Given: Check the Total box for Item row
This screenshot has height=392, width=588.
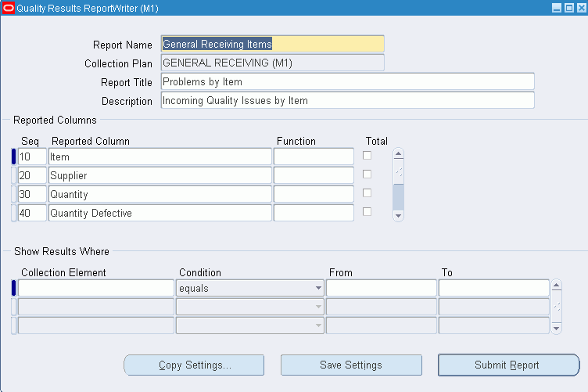Looking at the screenshot, I should coord(367,155).
